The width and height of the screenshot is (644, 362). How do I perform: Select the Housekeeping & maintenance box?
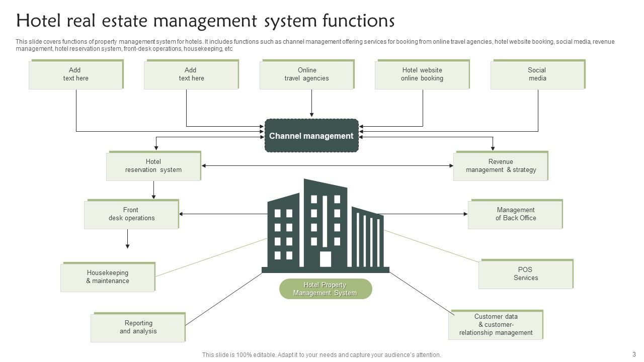click(108, 277)
